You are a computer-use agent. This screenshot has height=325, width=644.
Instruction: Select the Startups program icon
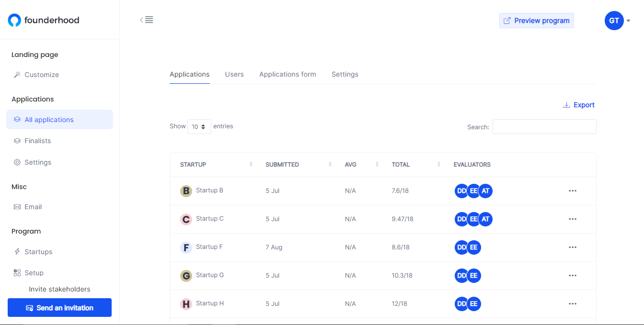coord(18,251)
